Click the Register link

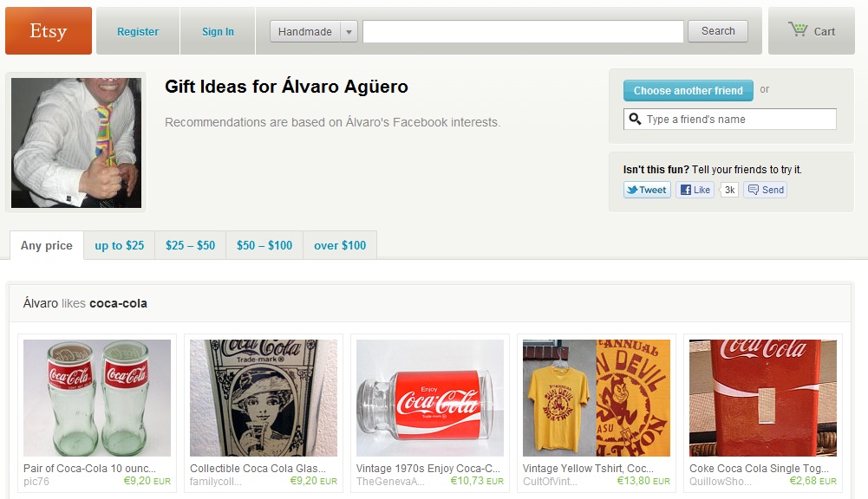coord(138,31)
